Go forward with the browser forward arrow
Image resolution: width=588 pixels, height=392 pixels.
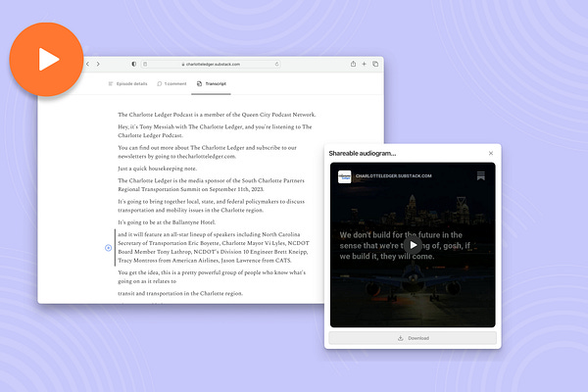pos(98,64)
